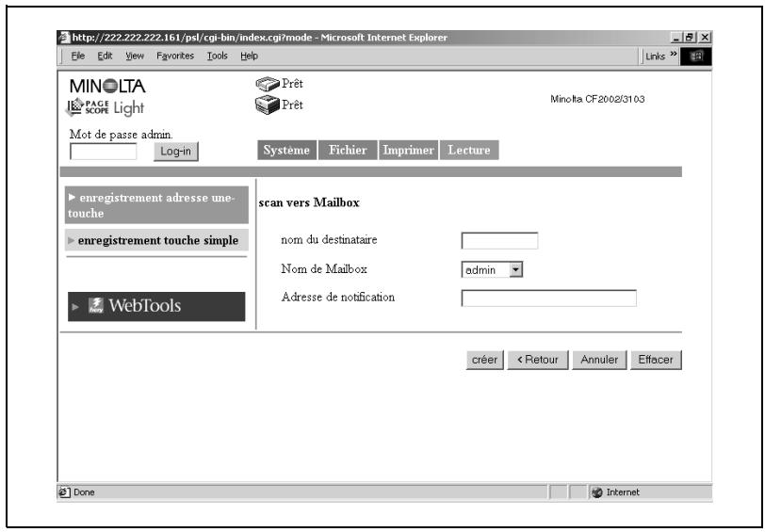Click the Annuler button

[x=599, y=360]
